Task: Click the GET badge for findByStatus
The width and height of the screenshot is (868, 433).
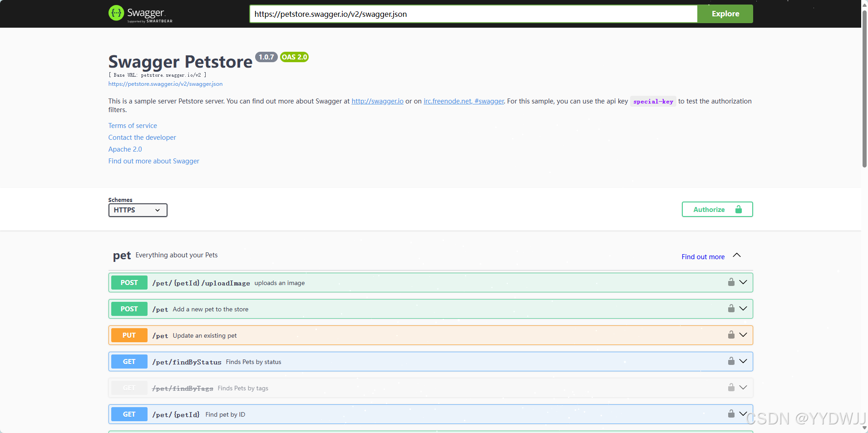Action: 129,361
